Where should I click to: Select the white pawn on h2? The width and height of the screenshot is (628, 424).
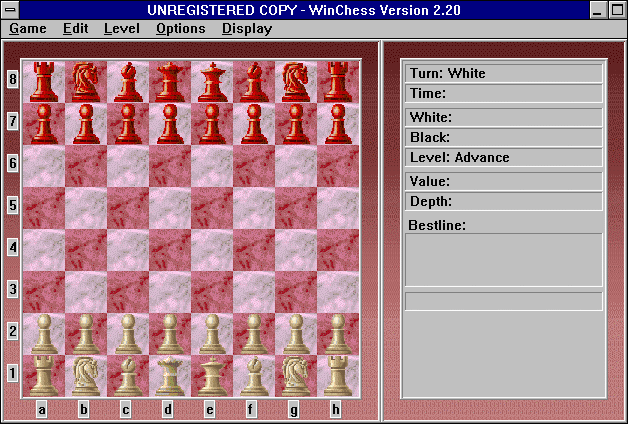(x=338, y=334)
